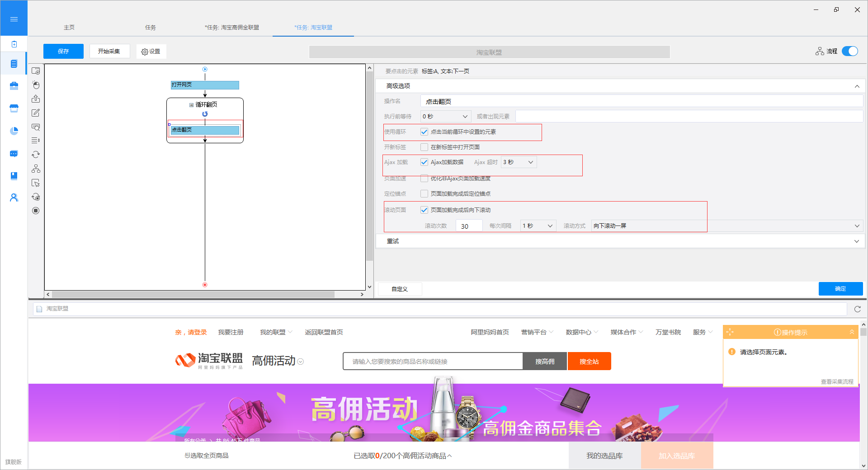This screenshot has width=868, height=470.
Task: Open 营销平台 menu on webpage
Action: tap(537, 332)
